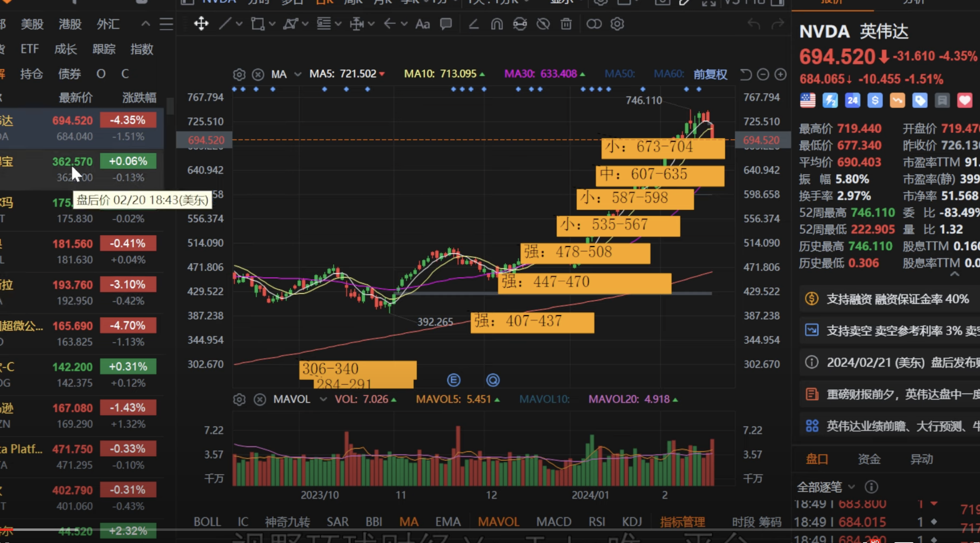Toggle the KDJ indicator

[632, 522]
